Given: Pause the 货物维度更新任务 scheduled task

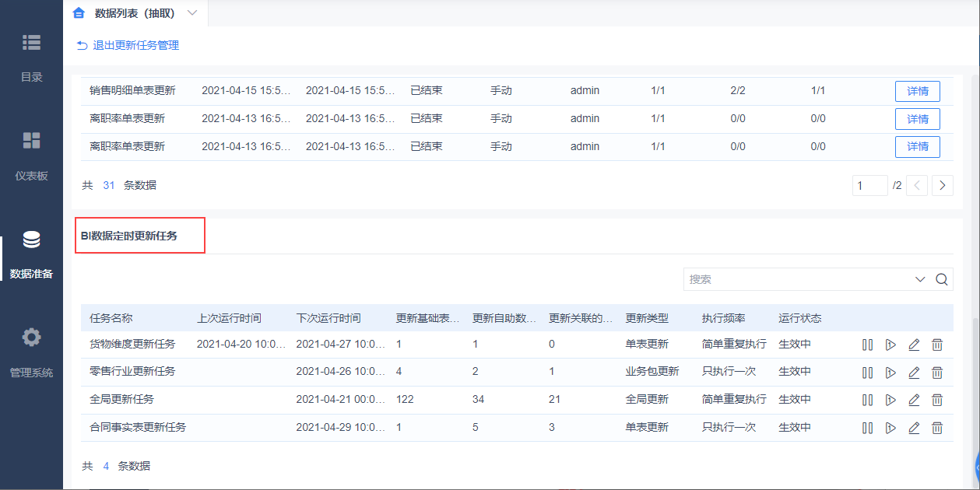Looking at the screenshot, I should tap(867, 345).
